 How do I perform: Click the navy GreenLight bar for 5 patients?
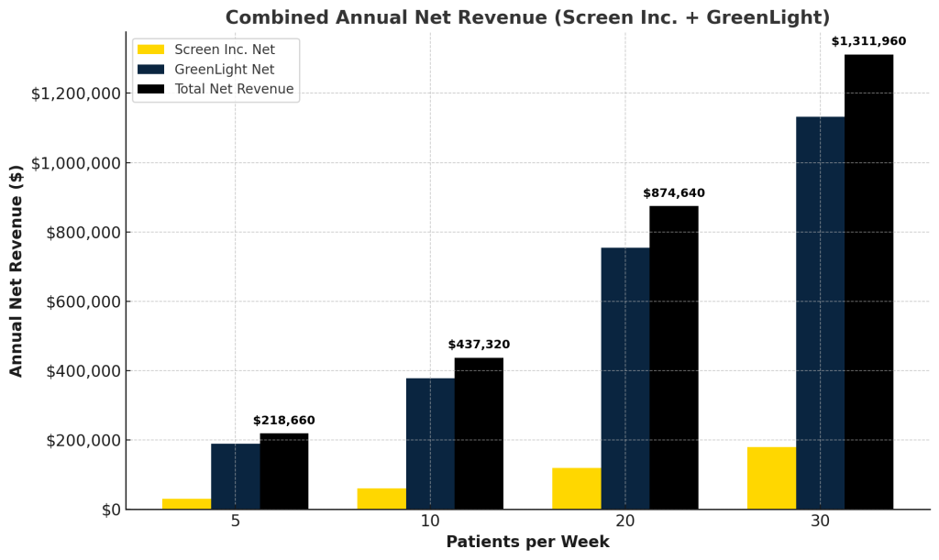point(235,477)
